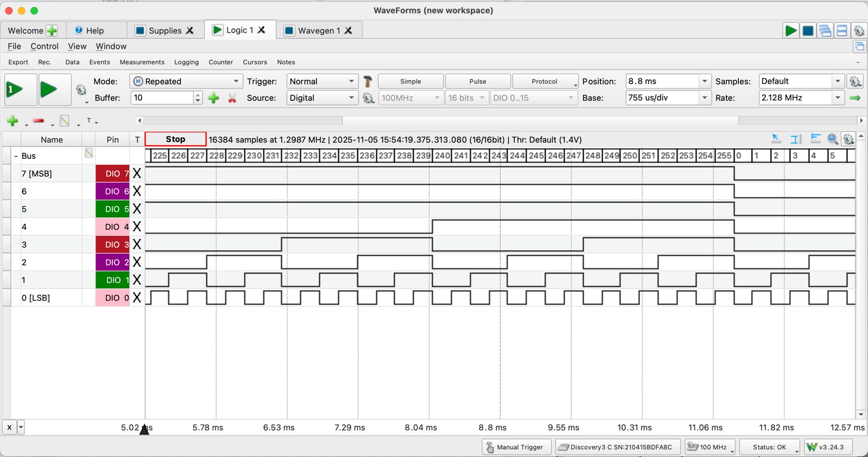This screenshot has width=868, height=457.
Task: Switch to the Supplies tab
Action: (x=165, y=30)
